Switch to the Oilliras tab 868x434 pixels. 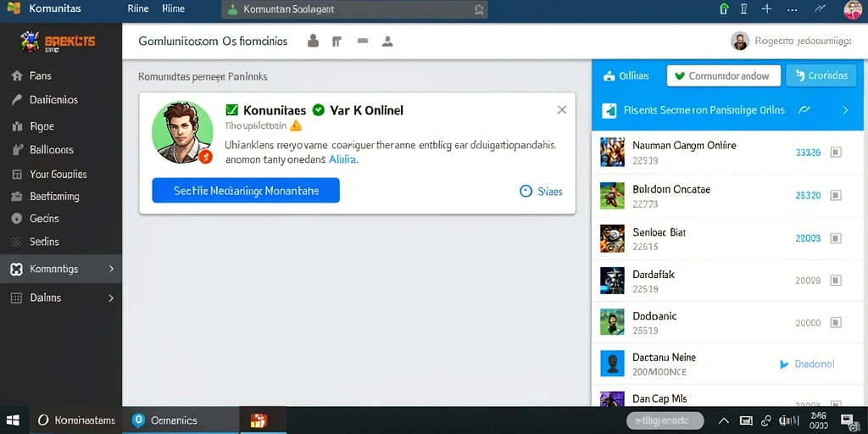tap(626, 75)
